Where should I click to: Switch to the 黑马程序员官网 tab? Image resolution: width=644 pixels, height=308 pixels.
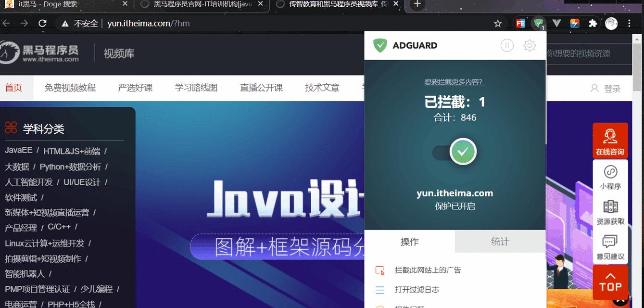[x=203, y=4]
